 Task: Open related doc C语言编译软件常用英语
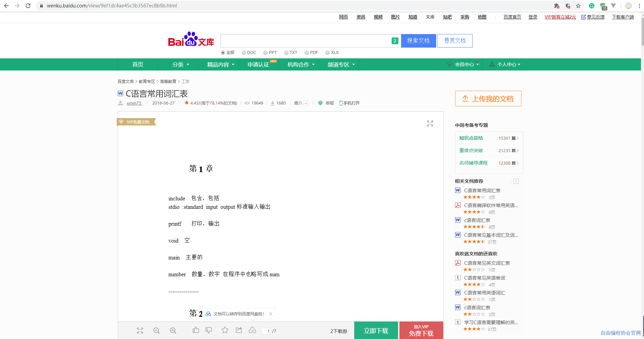click(x=491, y=205)
